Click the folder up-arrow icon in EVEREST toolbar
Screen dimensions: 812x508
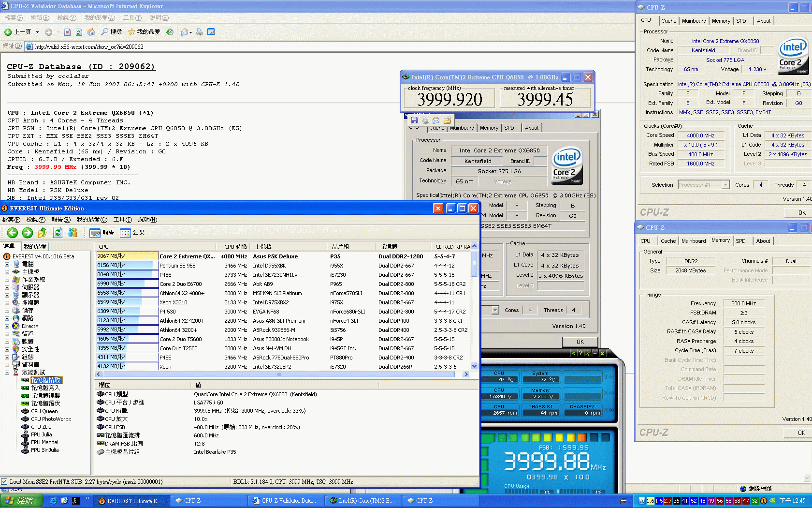pos(43,233)
